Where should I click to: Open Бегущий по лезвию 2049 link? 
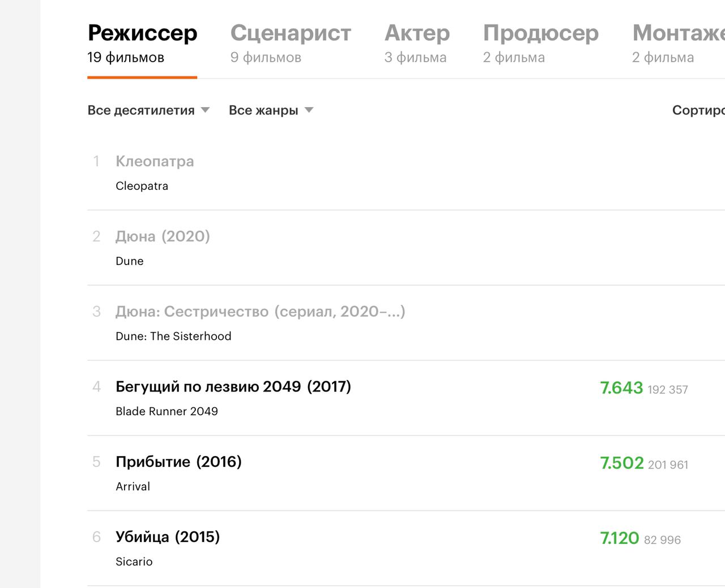pyautogui.click(x=233, y=386)
